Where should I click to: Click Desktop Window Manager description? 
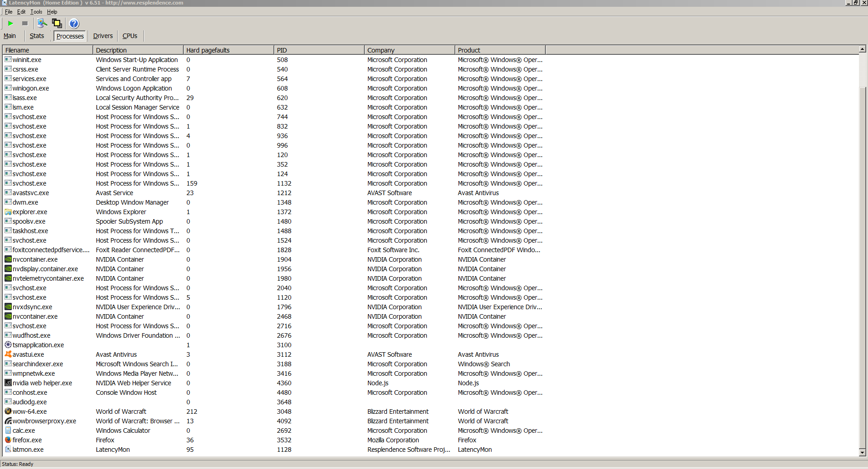click(132, 202)
